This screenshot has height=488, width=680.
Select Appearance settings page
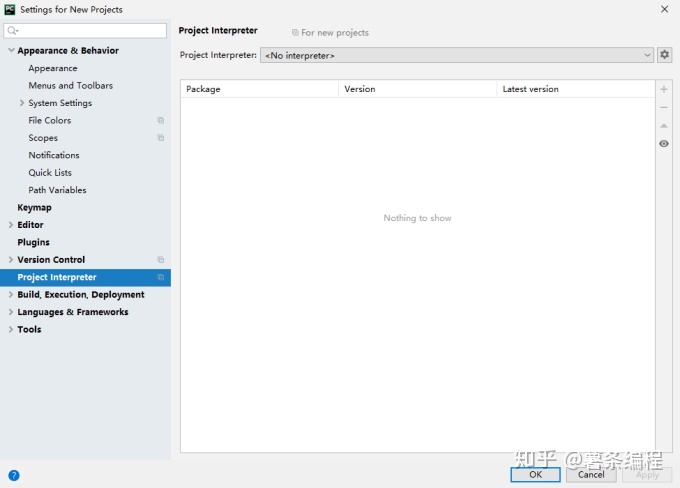53,68
